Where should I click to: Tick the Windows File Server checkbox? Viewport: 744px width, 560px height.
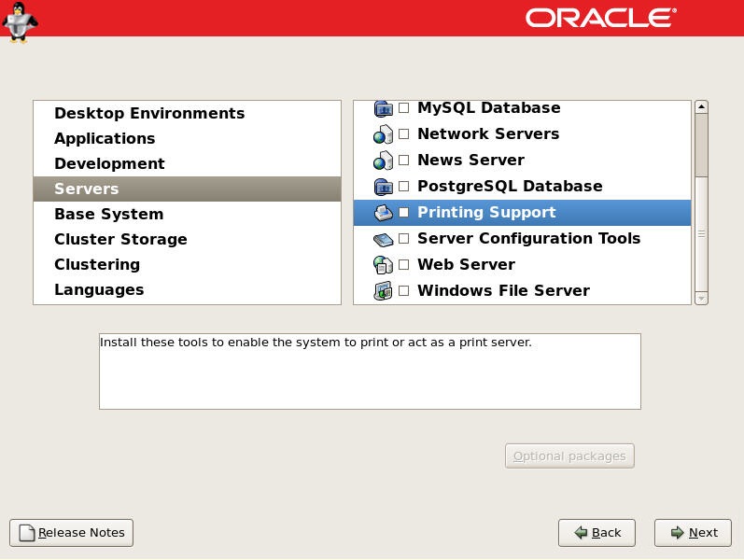pyautogui.click(x=404, y=290)
